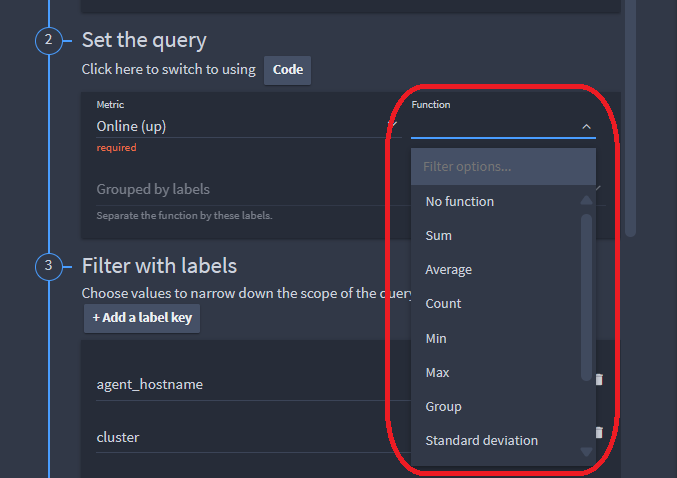
Task: Delete the agent_hostname label row
Action: 599,379
